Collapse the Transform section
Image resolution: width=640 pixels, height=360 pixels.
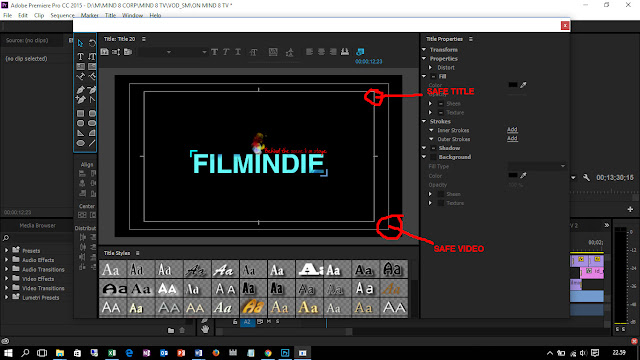424,49
